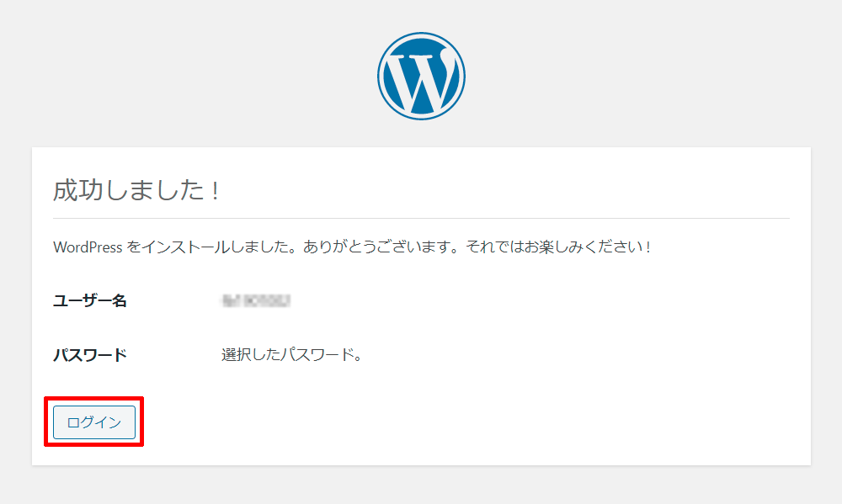Click blank white space right of ログイン
The height and width of the screenshot is (504, 842).
[x=421, y=422]
